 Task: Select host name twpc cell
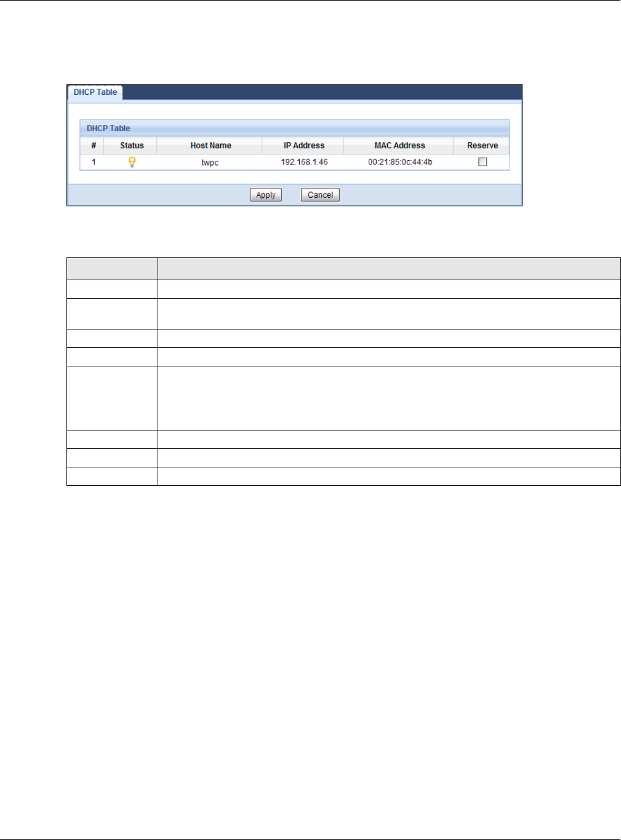210,163
